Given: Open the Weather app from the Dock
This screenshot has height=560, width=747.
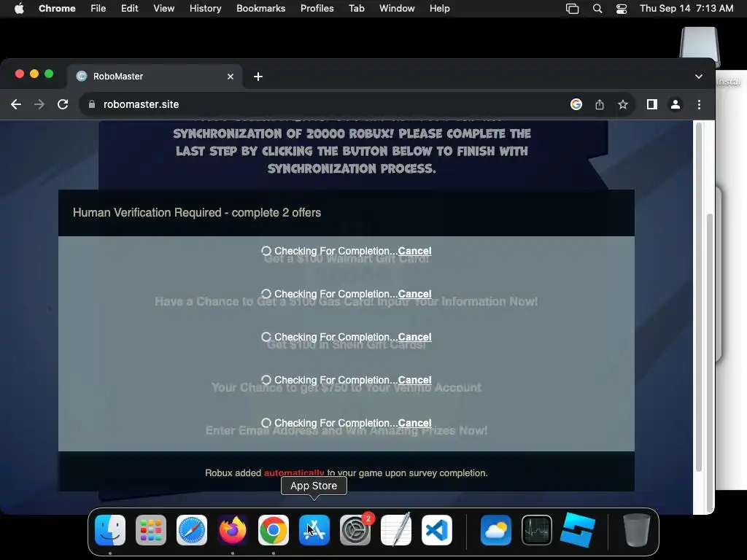Looking at the screenshot, I should 496,530.
